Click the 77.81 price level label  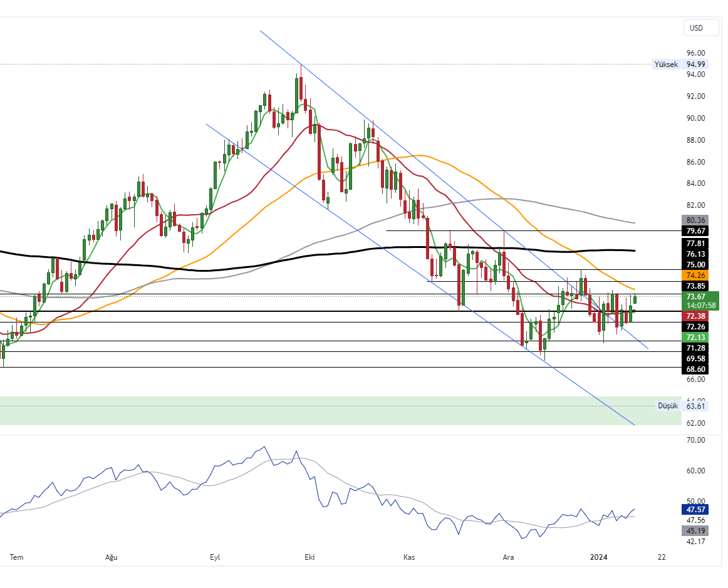point(696,244)
